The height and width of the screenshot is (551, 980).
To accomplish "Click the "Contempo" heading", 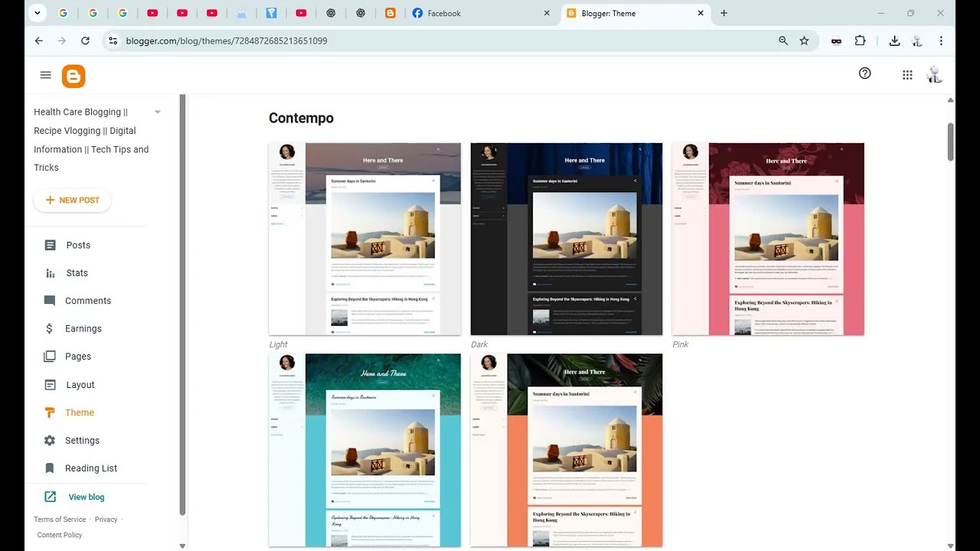I will [301, 118].
